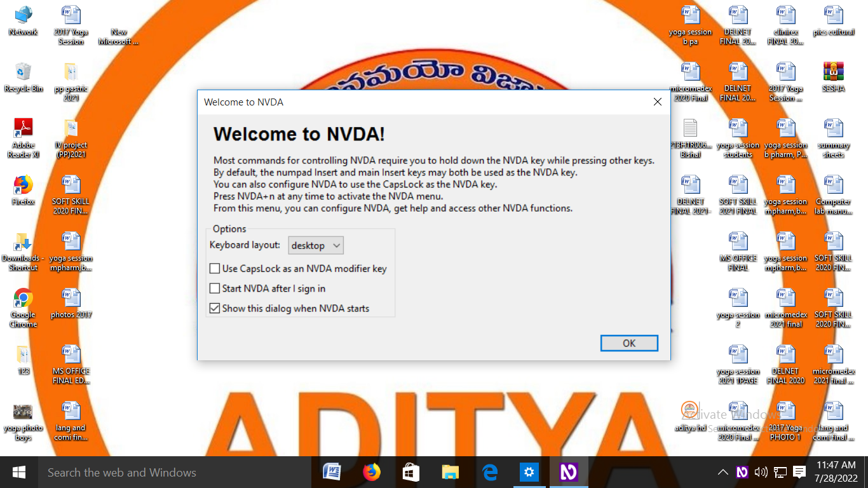Open the Action Center notifications
This screenshot has width=868, height=488.
coord(799,472)
